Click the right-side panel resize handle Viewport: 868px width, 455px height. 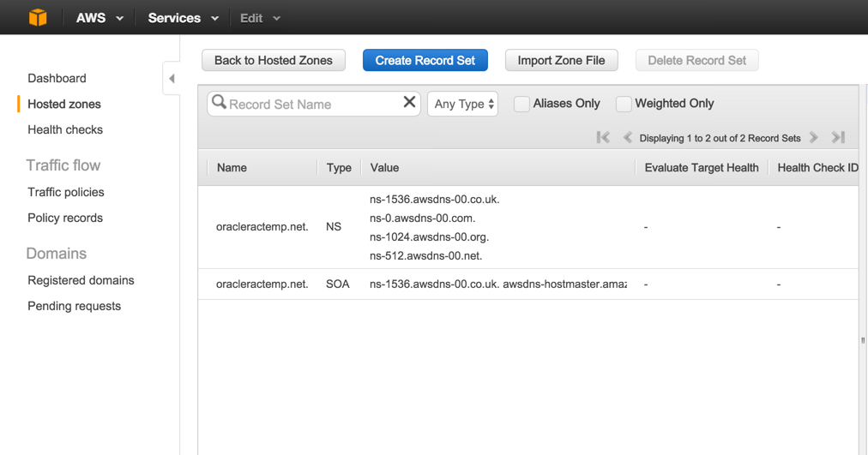pos(863,340)
